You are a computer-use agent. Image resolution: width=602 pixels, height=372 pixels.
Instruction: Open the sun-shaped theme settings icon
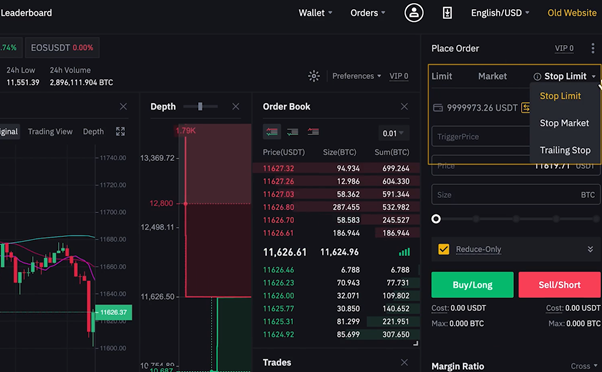[x=314, y=76]
